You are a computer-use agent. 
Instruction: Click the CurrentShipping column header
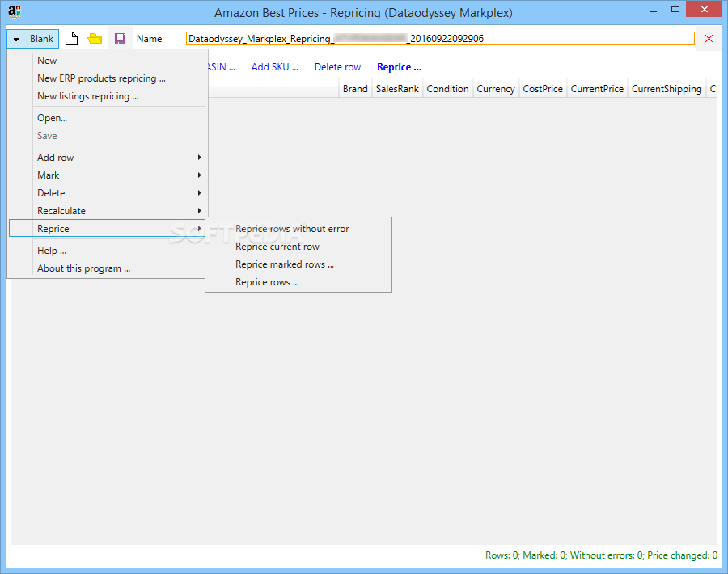tap(667, 89)
